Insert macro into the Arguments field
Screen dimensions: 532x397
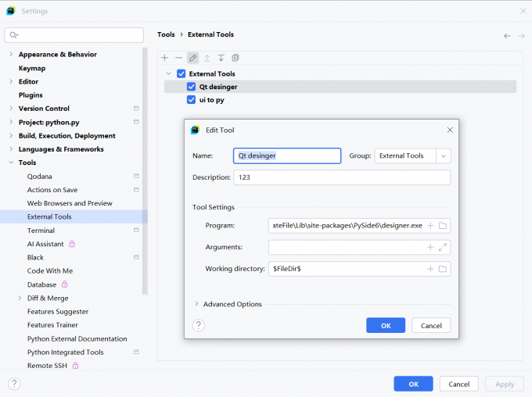click(430, 247)
